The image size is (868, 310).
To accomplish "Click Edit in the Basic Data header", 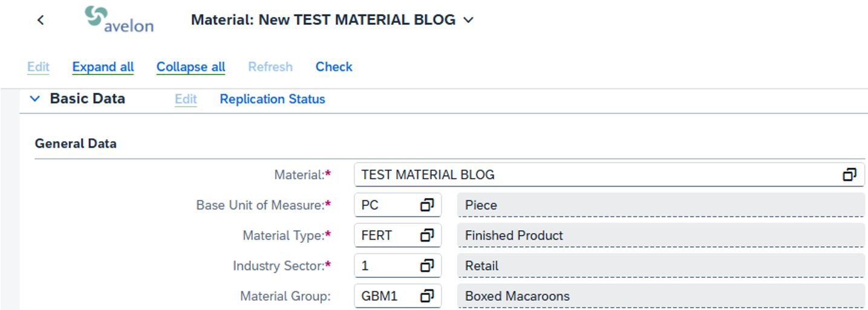I will pyautogui.click(x=186, y=99).
